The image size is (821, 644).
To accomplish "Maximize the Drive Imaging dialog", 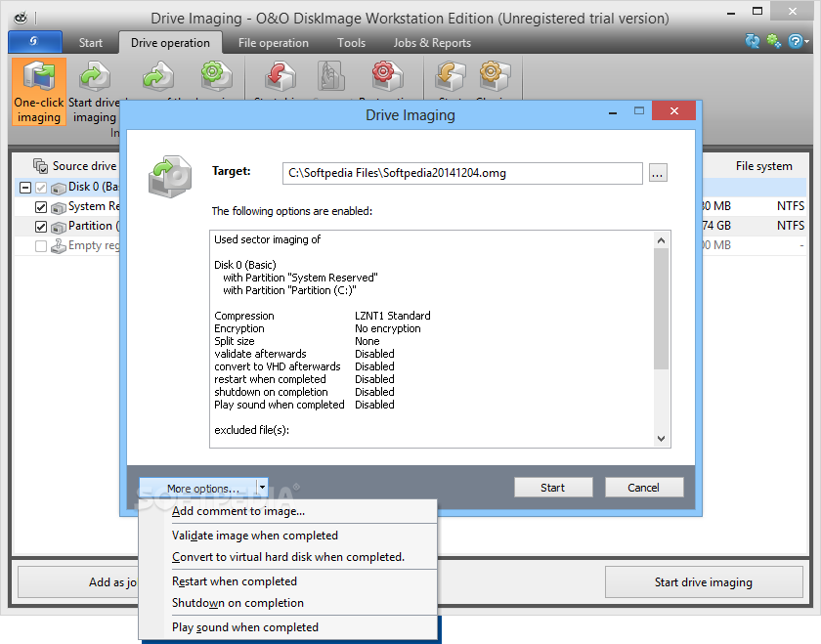I will coord(639,111).
